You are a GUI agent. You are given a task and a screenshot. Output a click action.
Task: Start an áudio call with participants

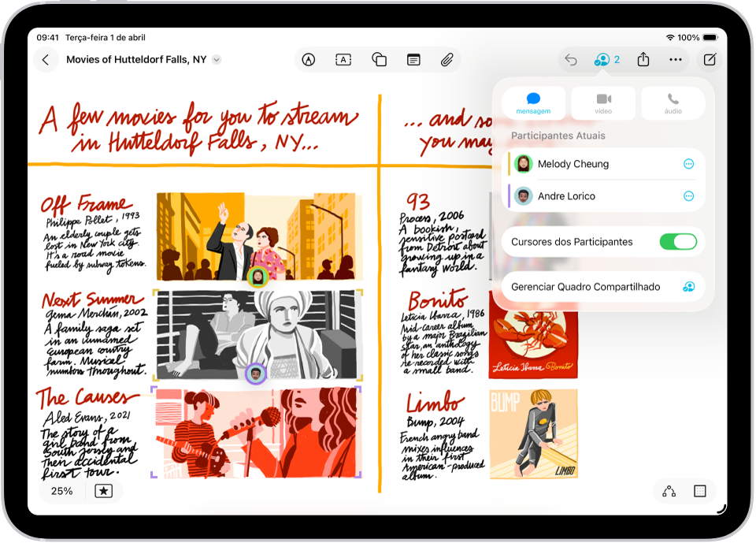[x=673, y=102]
